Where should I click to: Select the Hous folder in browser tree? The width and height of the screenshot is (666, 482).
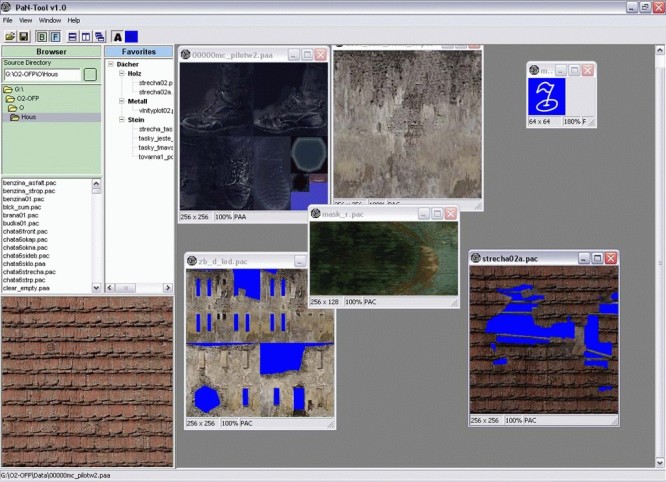24,117
